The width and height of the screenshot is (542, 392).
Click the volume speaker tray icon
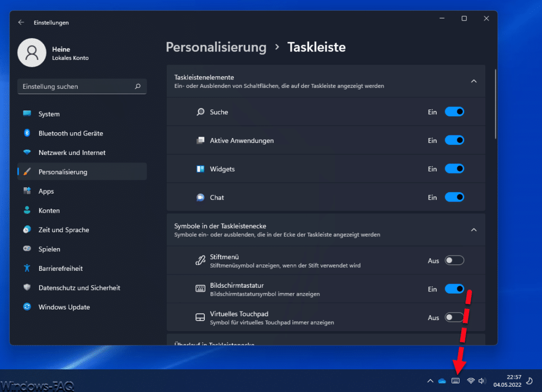(x=482, y=381)
